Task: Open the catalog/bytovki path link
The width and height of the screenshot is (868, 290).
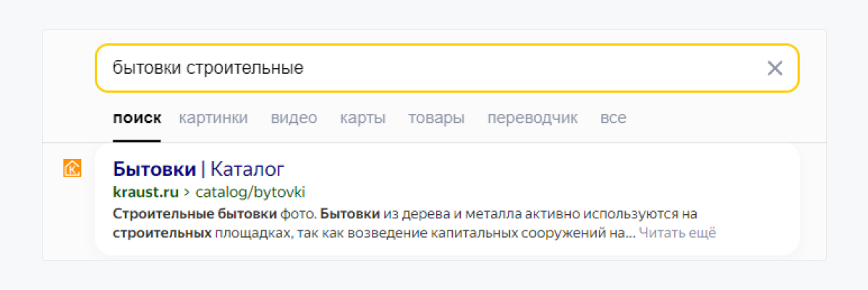Action: pyautogui.click(x=251, y=192)
